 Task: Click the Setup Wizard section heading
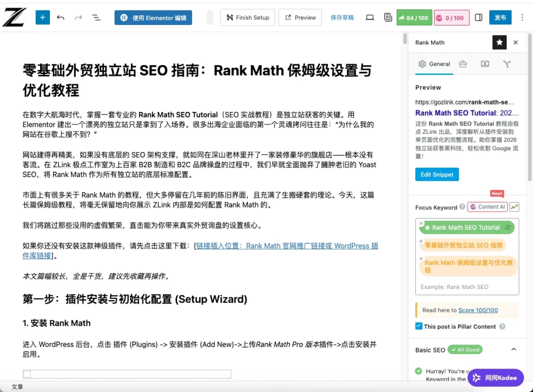point(135,299)
